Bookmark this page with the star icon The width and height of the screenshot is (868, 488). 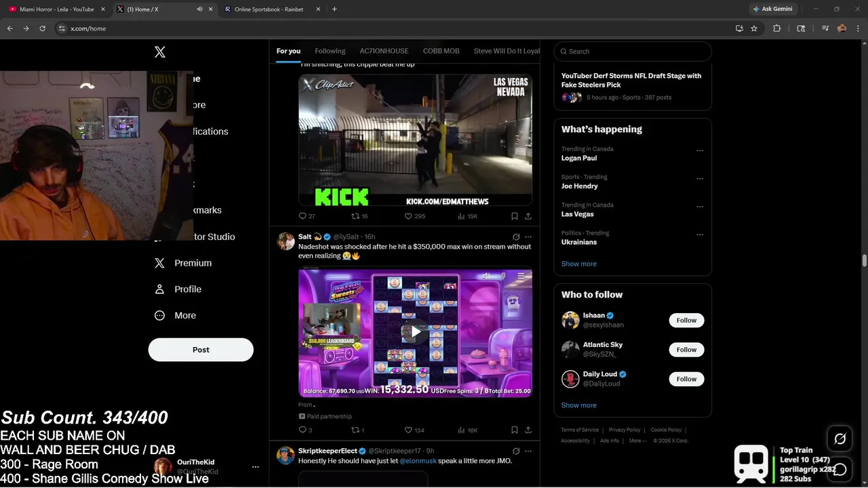754,28
